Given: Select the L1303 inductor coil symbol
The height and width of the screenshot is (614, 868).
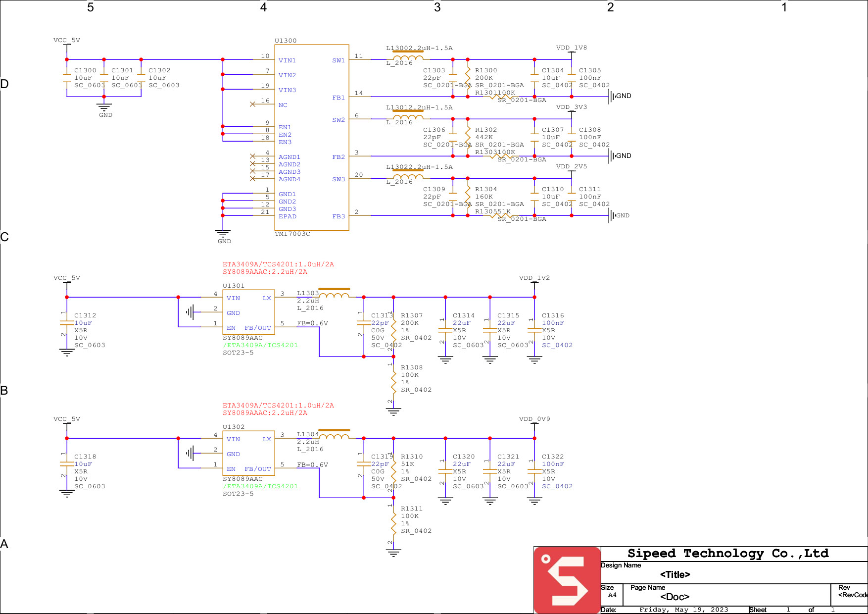Looking at the screenshot, I should click(x=335, y=296).
